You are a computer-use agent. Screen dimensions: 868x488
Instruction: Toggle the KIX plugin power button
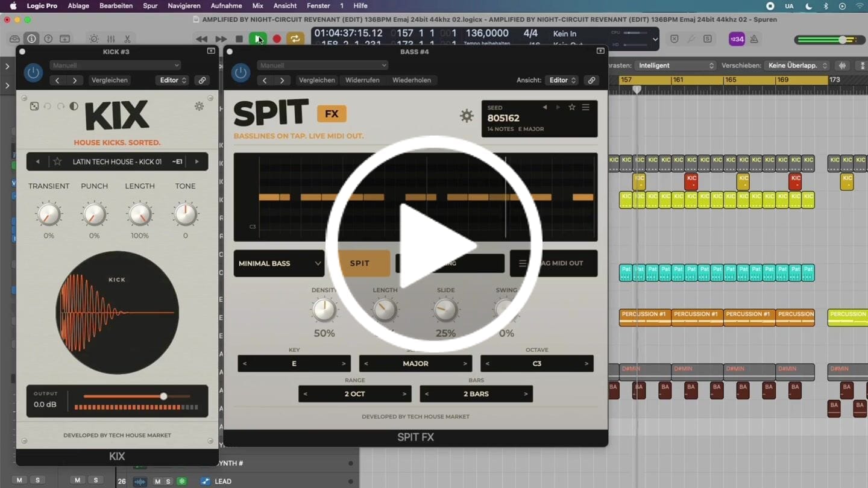click(x=33, y=73)
